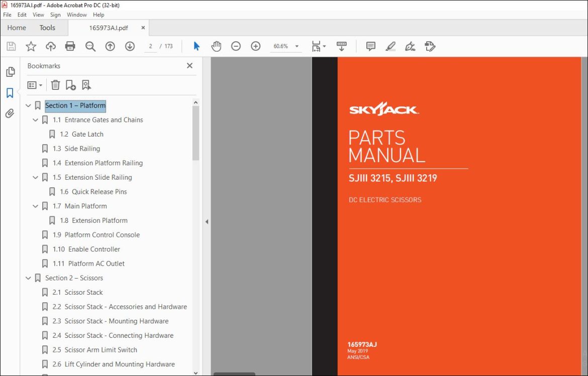
Task: Select 2.4 Scissor Stack Connecting Hardware
Action: point(113,335)
